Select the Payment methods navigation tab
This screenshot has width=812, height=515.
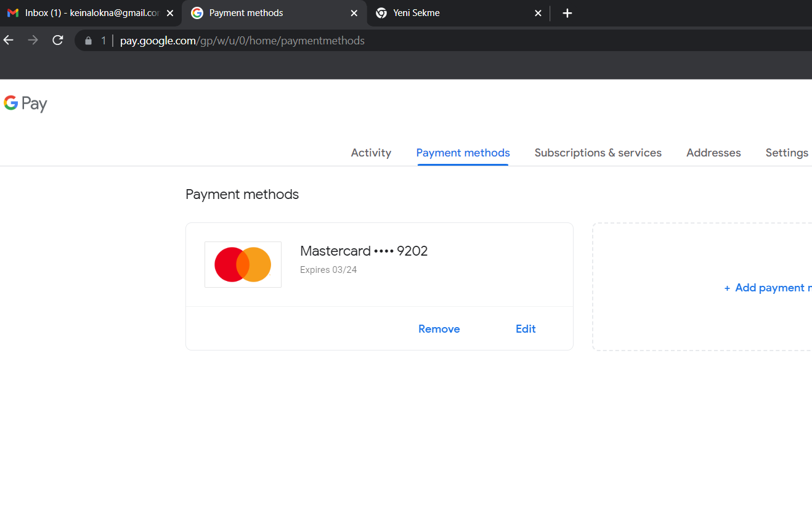[x=463, y=153]
